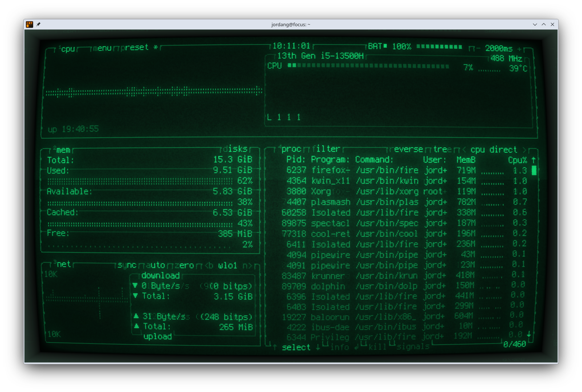
Task: Click the pin icon in the titlebar
Action: coord(38,24)
